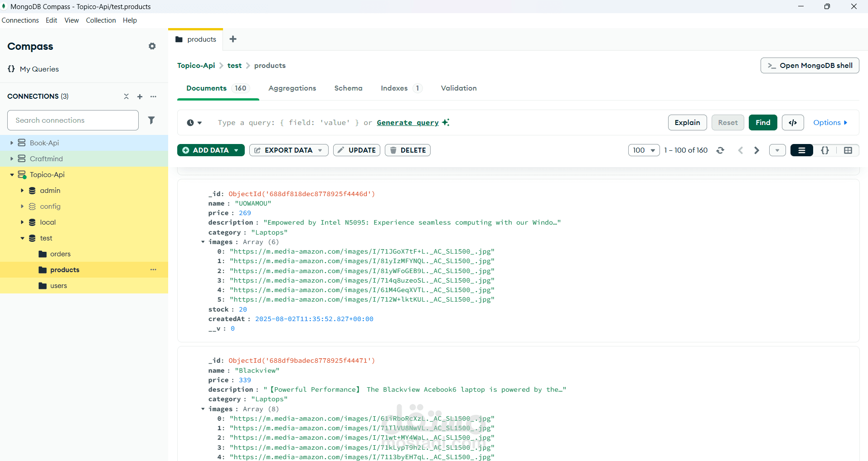Open Compass settings gear icon
868x461 pixels.
[152, 46]
